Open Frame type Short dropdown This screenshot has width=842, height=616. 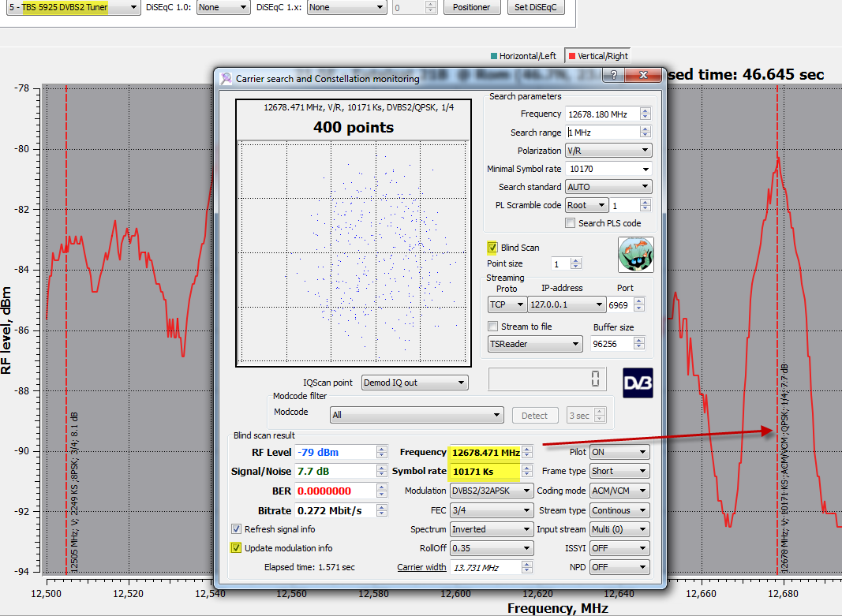click(x=619, y=471)
